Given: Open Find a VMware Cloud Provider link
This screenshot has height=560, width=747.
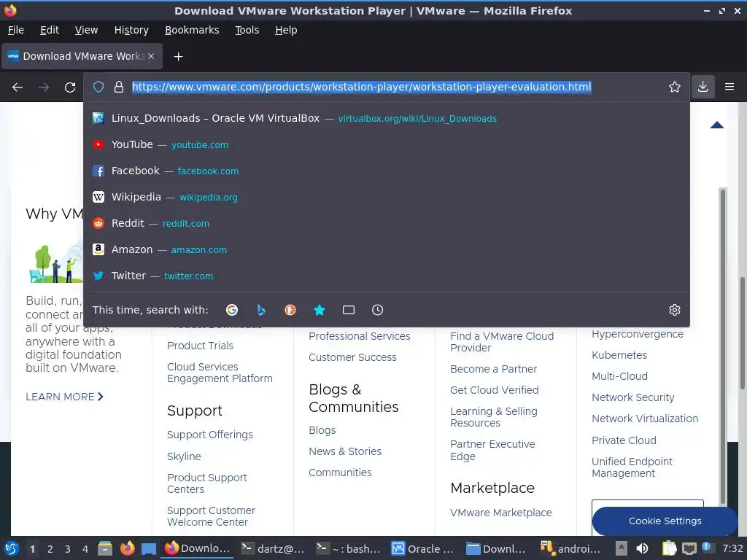Looking at the screenshot, I should click(502, 342).
